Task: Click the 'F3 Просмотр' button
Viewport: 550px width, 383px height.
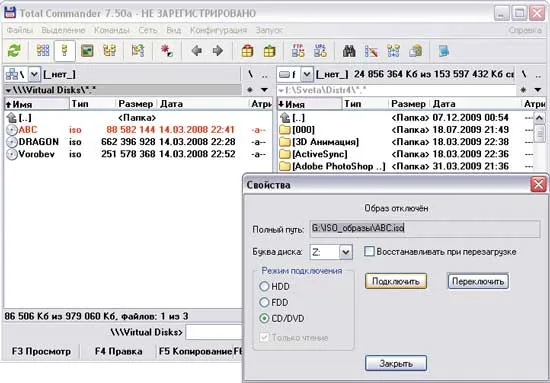Action: [x=41, y=351]
